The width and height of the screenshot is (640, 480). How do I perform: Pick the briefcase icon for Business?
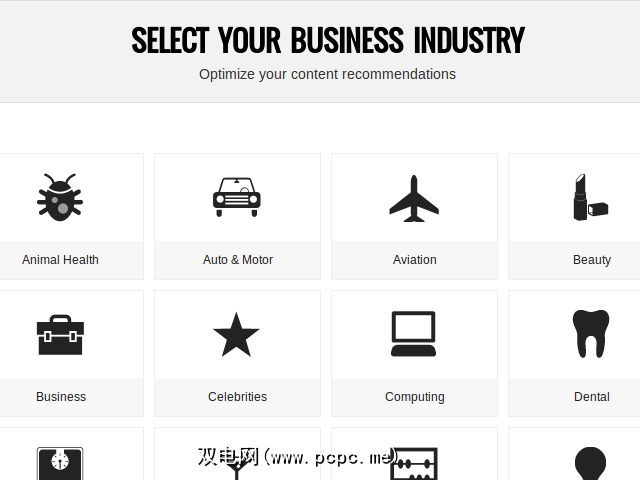[60, 335]
